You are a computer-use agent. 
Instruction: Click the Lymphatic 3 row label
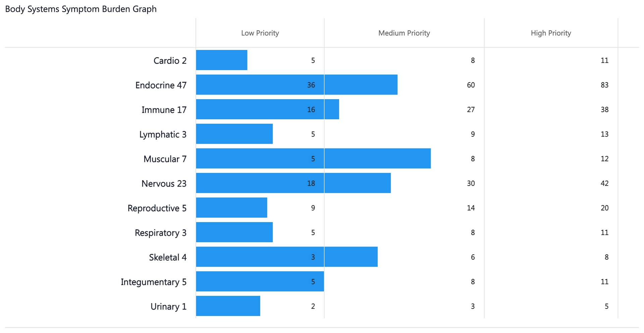click(x=163, y=134)
